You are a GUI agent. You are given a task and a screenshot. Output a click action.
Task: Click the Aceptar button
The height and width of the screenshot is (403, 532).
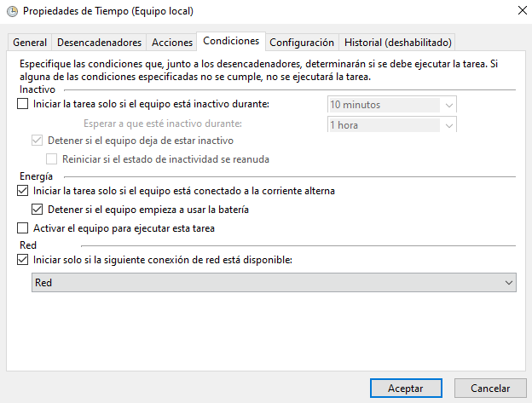pyautogui.click(x=406, y=388)
